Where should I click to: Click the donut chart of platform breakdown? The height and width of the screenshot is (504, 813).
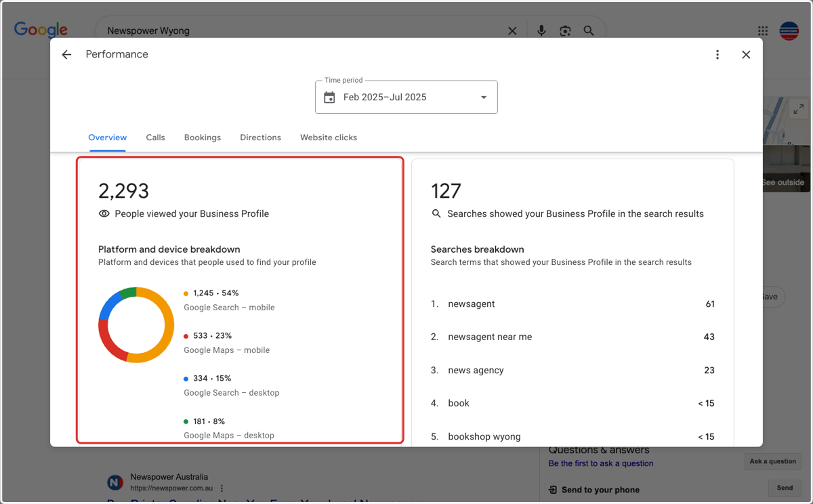click(136, 325)
